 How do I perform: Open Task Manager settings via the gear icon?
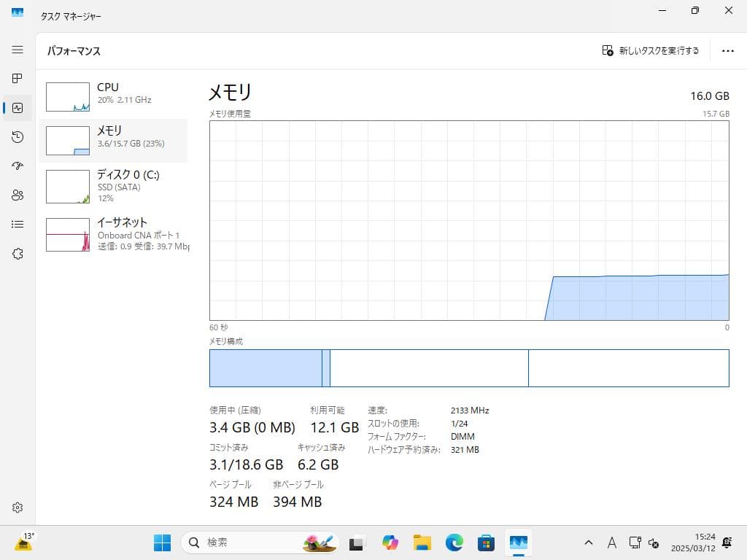pos(17,507)
